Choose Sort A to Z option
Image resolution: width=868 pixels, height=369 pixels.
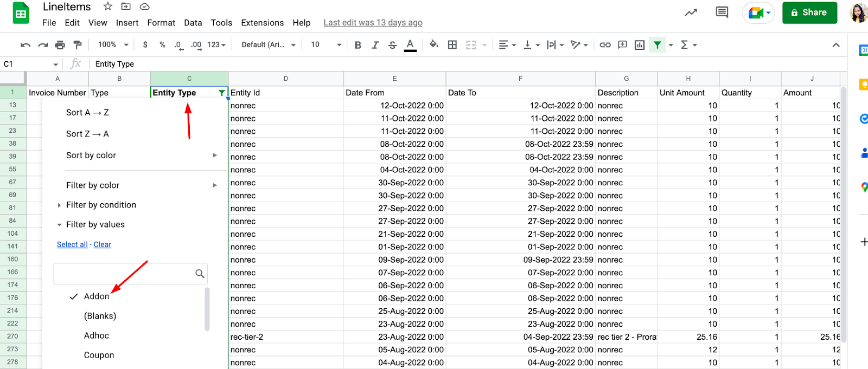click(87, 112)
